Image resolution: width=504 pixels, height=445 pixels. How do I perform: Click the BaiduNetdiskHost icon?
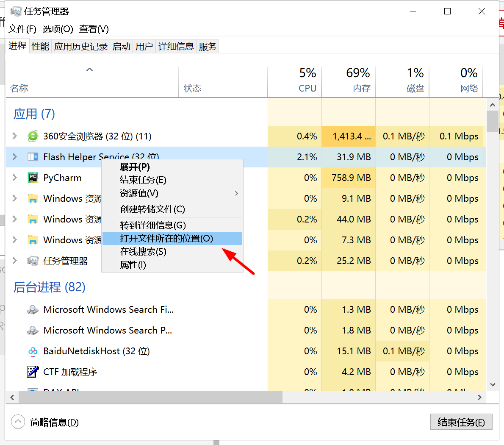(x=33, y=351)
